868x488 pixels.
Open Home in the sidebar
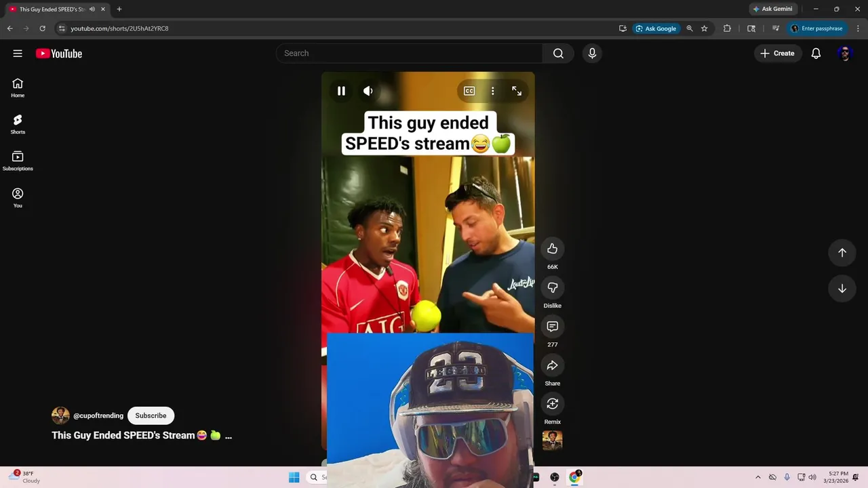(18, 87)
